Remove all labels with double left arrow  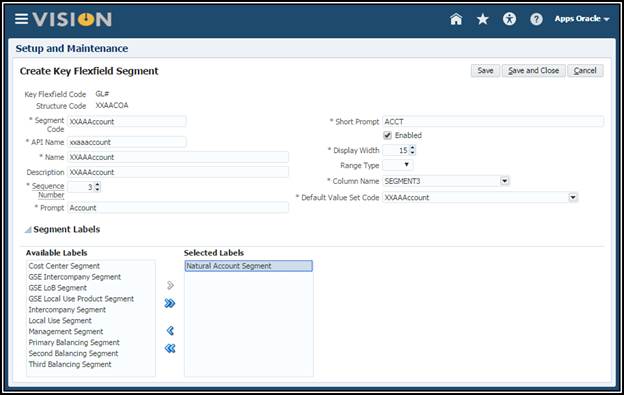(170, 348)
